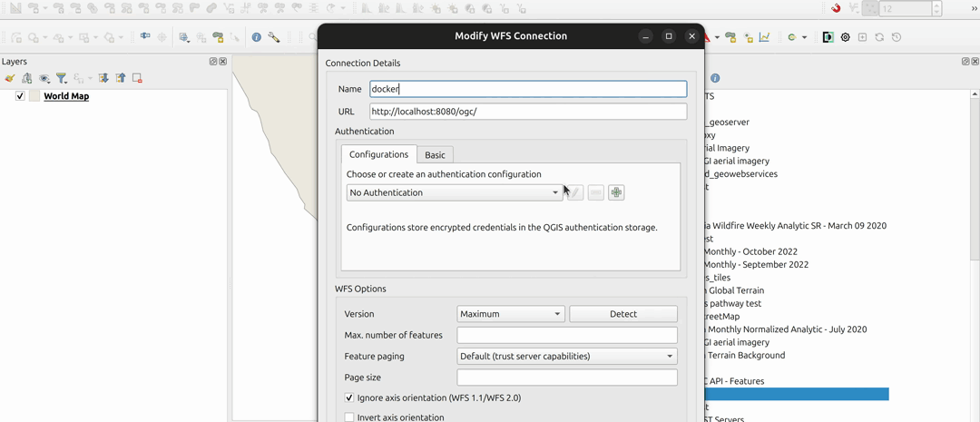Viewport: 980px width, 422px height.
Task: Open the Select Features tool dropdown
Action: [x=184, y=37]
